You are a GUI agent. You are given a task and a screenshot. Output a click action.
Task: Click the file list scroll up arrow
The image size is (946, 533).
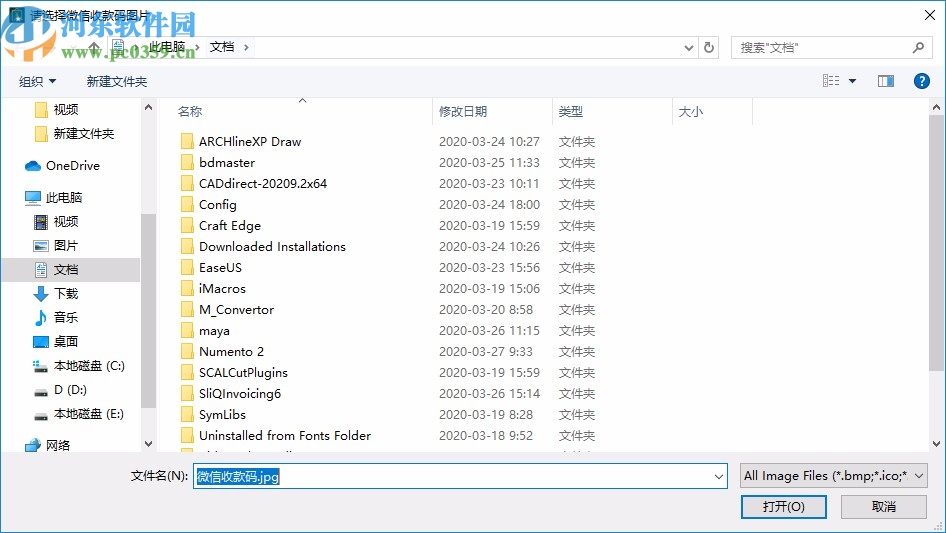[936, 107]
